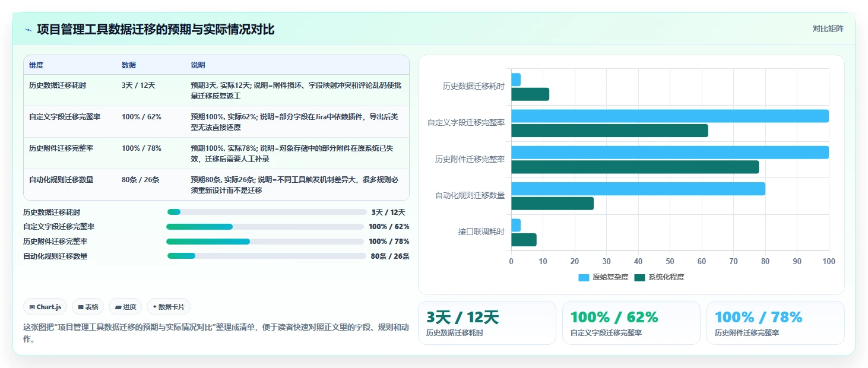Click the blue 自动化规则迁移数量 chart bar
The image size is (868, 368).
(x=638, y=189)
